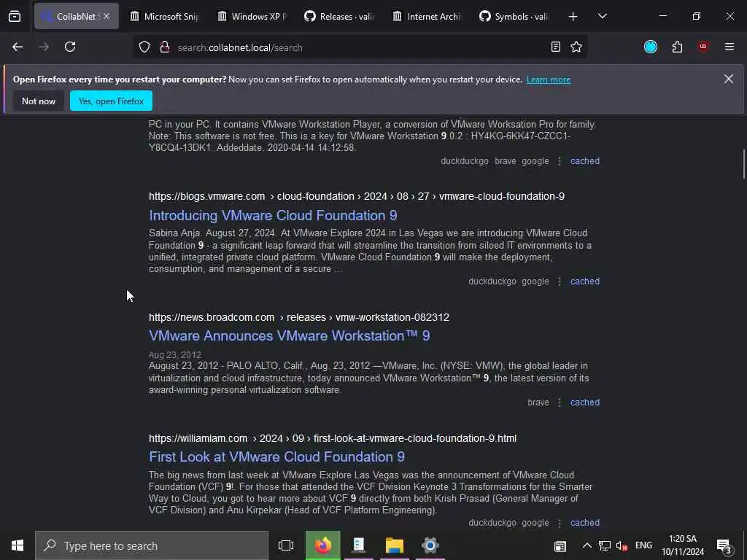This screenshot has width=747, height=560.
Task: Open cached copy of VMware Workstation key result
Action: (585, 161)
